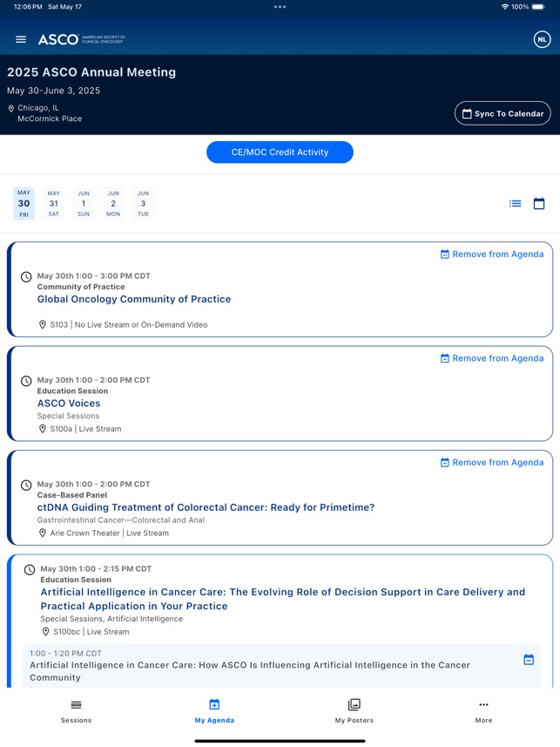Tap the McCormick Place venue text
The width and height of the screenshot is (560, 747).
50,119
